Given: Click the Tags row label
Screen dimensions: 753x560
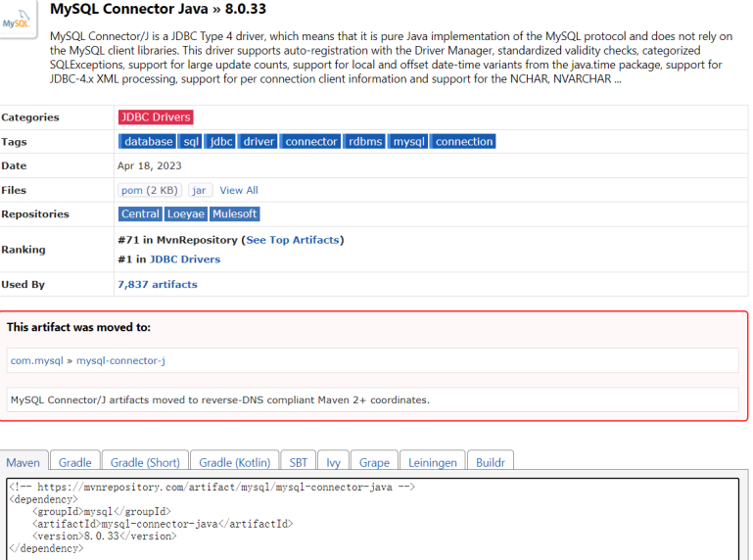Looking at the screenshot, I should pyautogui.click(x=14, y=142).
